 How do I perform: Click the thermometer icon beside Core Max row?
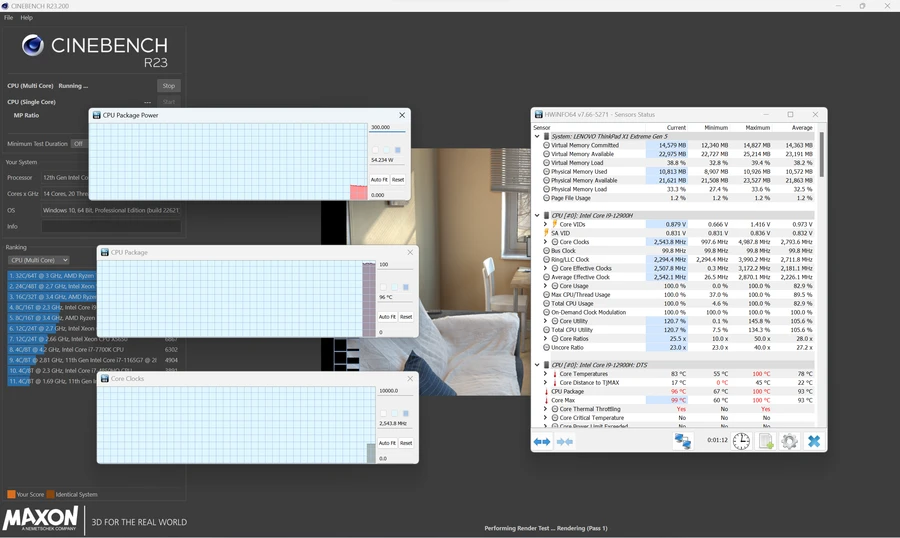pyautogui.click(x=546, y=400)
